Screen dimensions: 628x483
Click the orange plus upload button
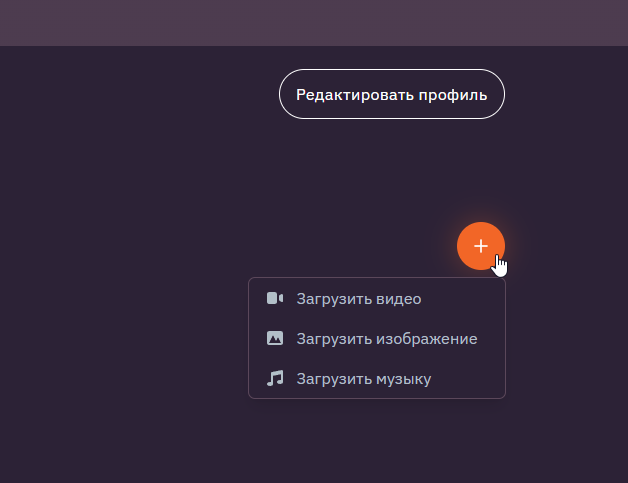(x=480, y=246)
